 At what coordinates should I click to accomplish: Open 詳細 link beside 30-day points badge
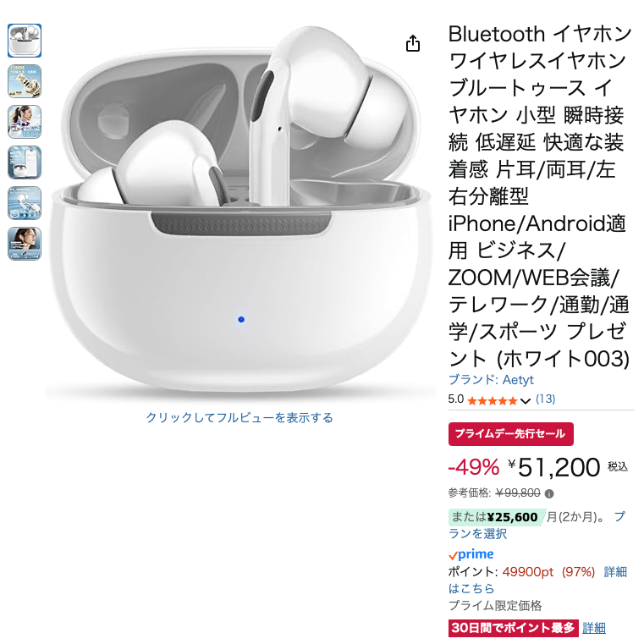coord(594,628)
